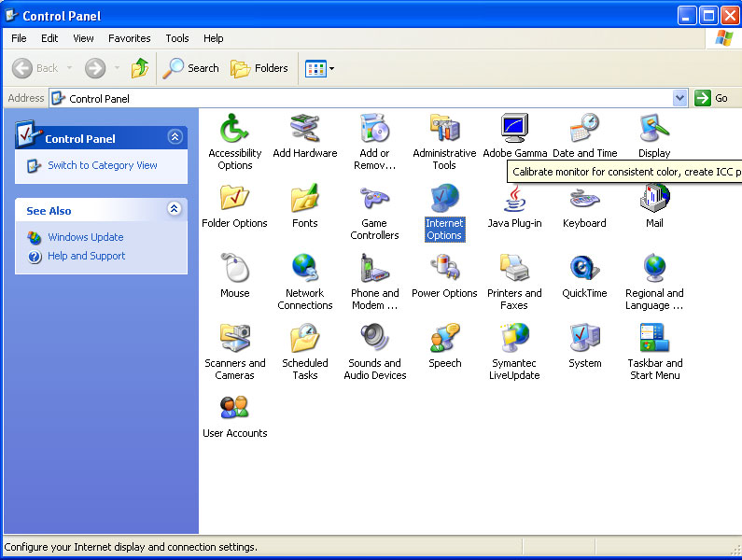This screenshot has width=742, height=560.
Task: Expand the Address bar dropdown
Action: (x=680, y=98)
